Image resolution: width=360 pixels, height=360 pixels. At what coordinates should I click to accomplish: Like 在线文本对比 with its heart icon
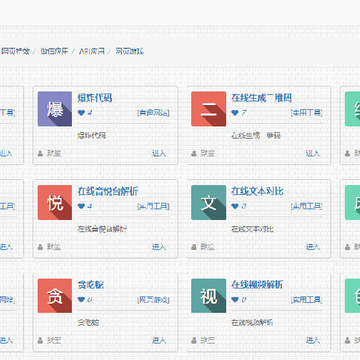[x=235, y=206]
